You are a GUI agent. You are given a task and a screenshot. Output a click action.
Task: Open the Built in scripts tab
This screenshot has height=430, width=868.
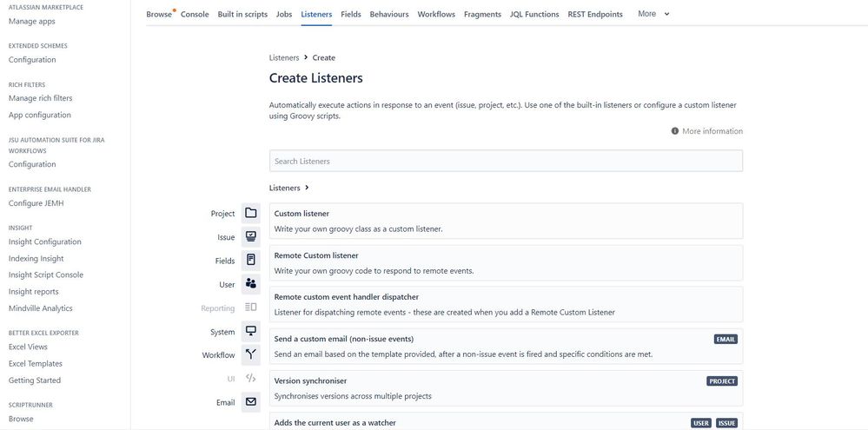point(242,15)
